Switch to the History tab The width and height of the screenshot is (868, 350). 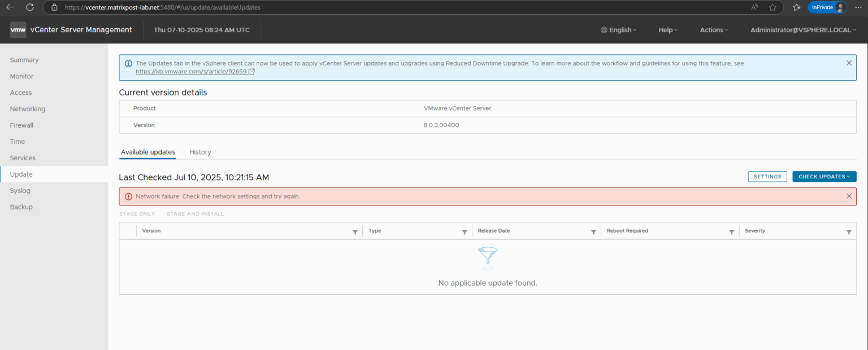click(200, 152)
